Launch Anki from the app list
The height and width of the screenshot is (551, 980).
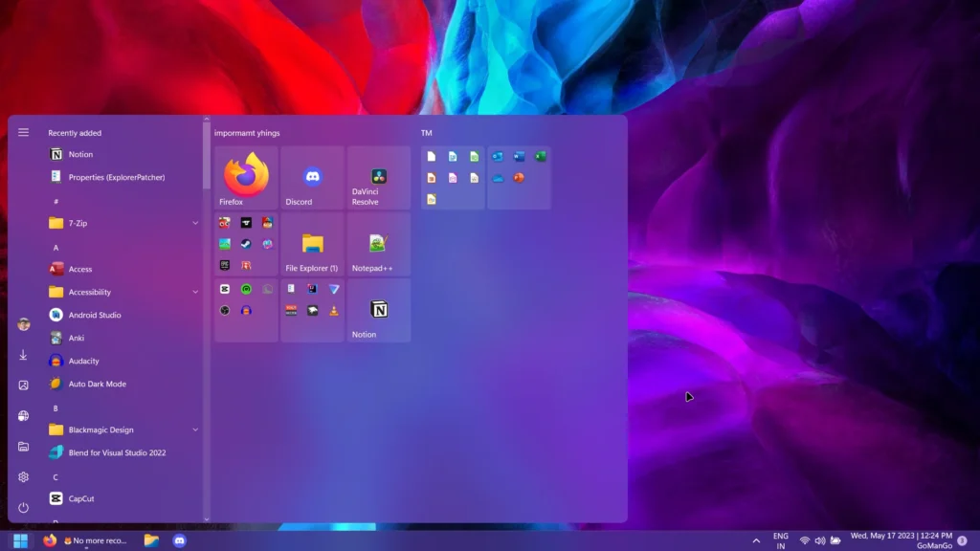pyautogui.click(x=123, y=338)
